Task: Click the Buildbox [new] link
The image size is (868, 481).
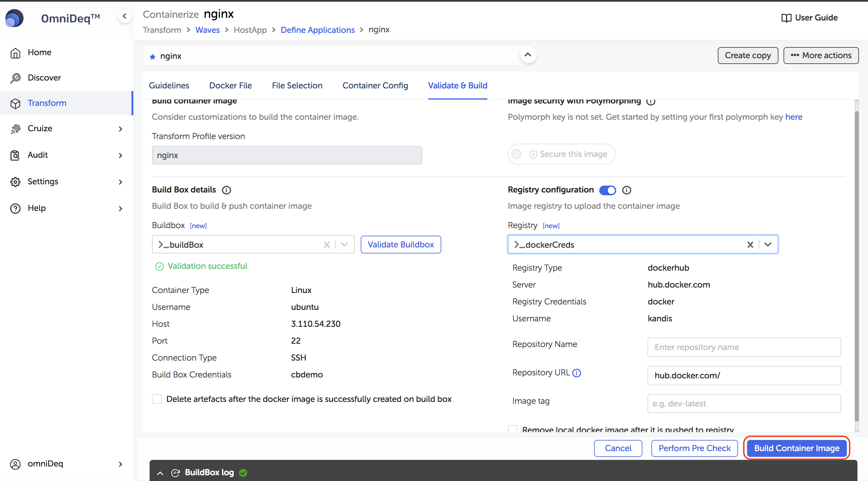Action: (x=198, y=226)
